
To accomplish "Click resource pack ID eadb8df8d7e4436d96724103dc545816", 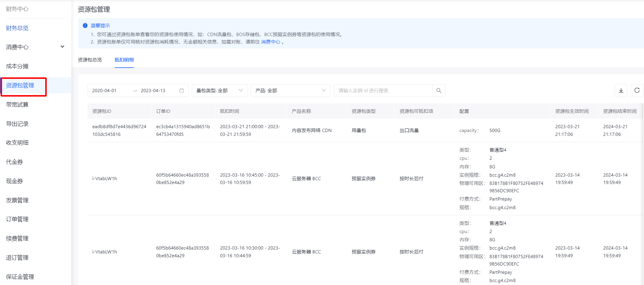I will pyautogui.click(x=119, y=130).
